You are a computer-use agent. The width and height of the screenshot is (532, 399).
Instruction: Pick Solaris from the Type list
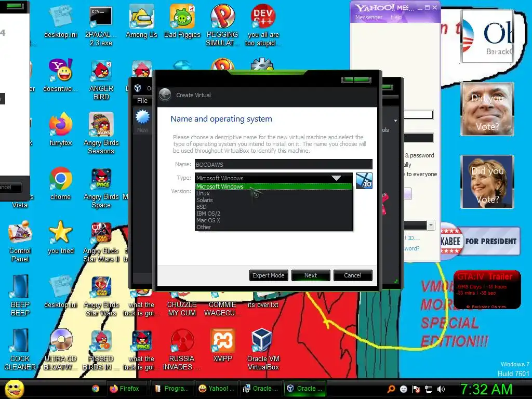point(273,200)
